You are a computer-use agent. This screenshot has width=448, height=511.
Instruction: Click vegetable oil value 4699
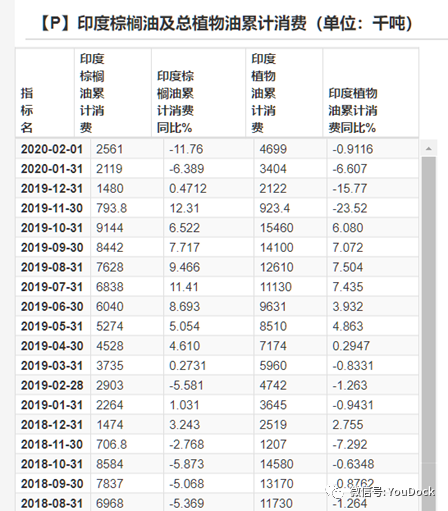[290, 149]
